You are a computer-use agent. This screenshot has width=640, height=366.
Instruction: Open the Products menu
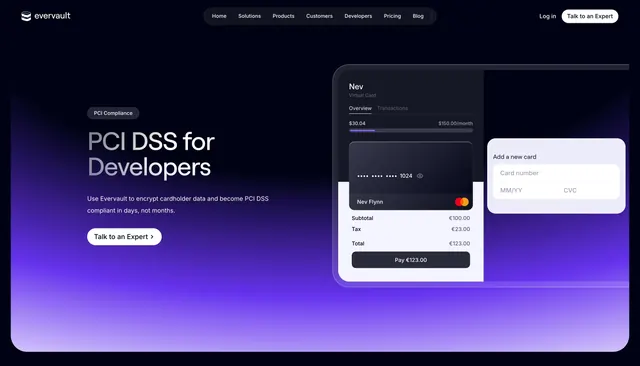[x=283, y=16]
